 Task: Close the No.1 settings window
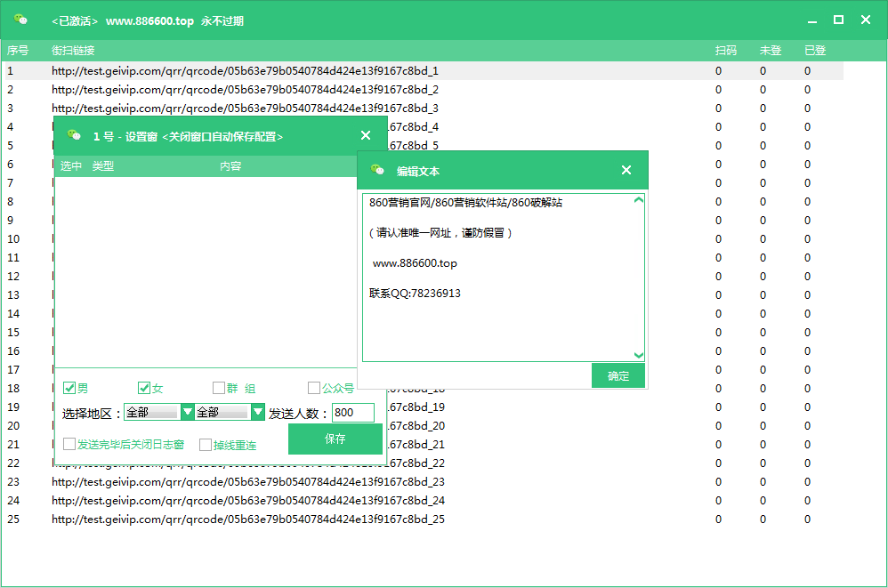(366, 135)
